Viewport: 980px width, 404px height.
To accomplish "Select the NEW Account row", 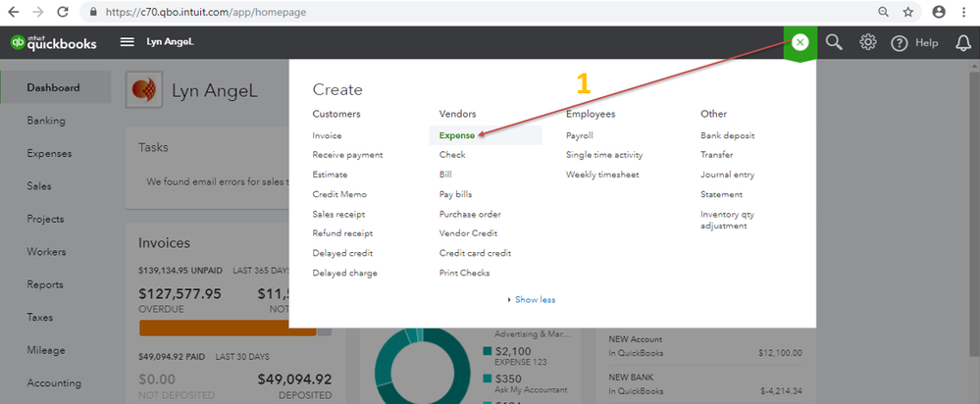I will (705, 346).
